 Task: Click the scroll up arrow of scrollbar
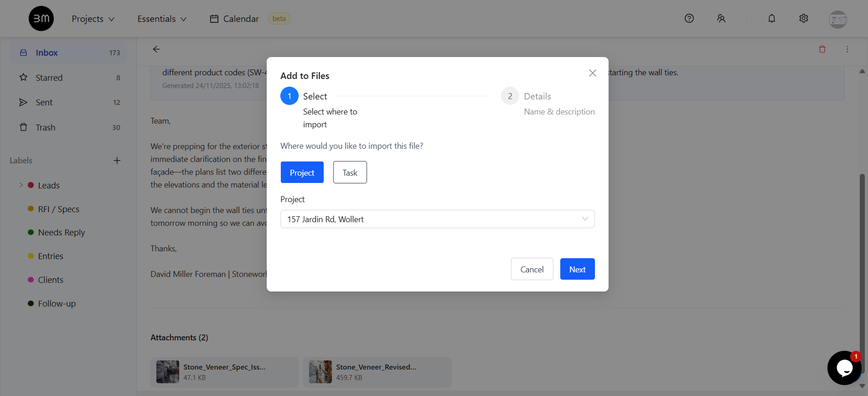[x=862, y=71]
